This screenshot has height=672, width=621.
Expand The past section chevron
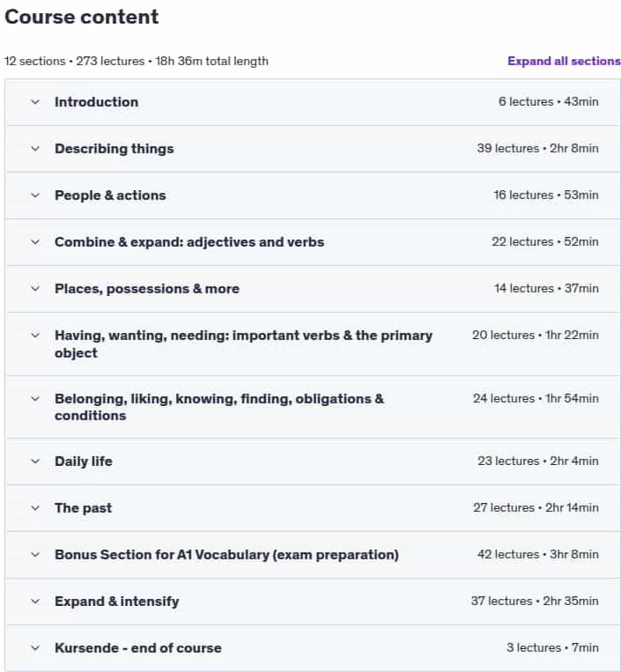(35, 508)
